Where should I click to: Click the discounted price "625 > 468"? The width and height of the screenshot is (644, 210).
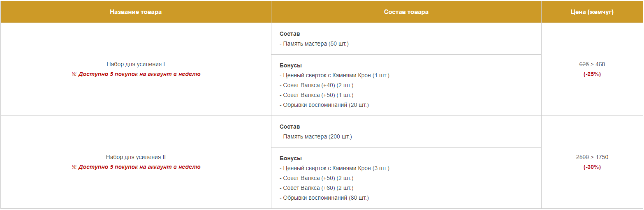click(x=592, y=64)
